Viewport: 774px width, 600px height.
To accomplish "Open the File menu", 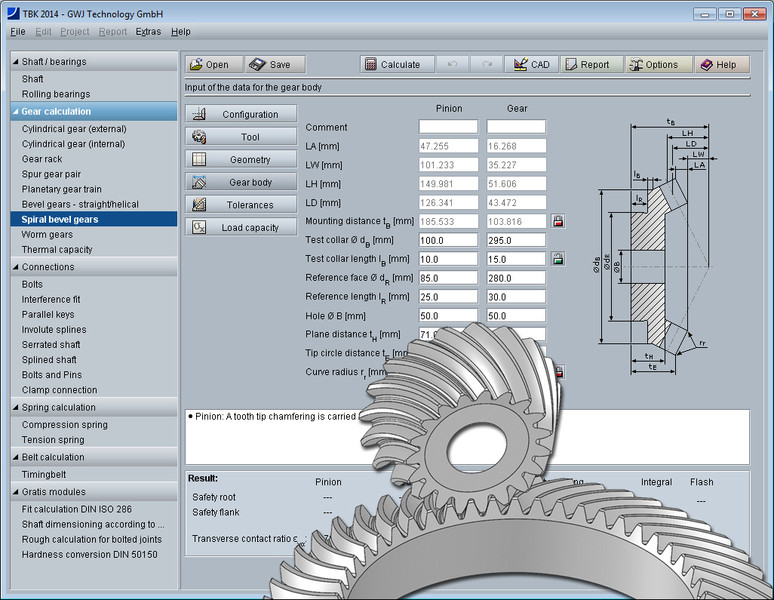I will click(x=18, y=32).
